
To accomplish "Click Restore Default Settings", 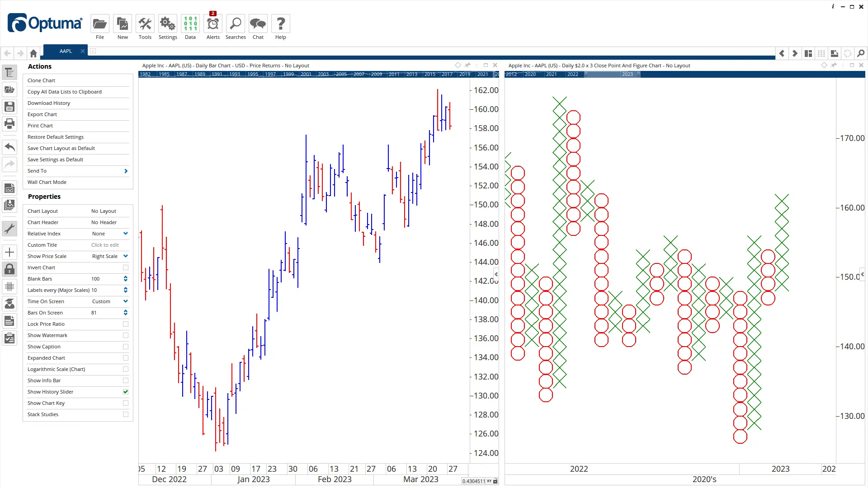I will click(56, 137).
